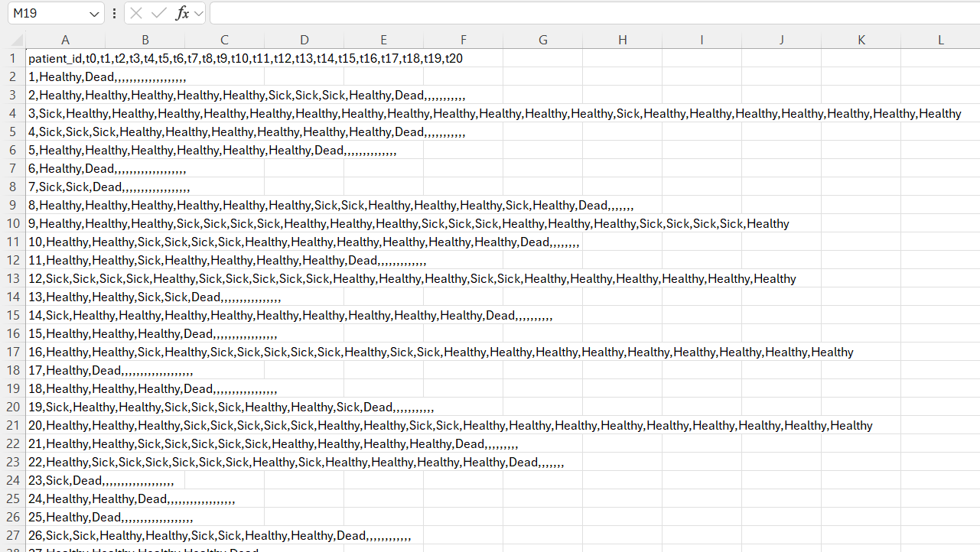The image size is (980, 552).
Task: Click the header row beginning patient_id,t0,t1
Action: (246, 58)
